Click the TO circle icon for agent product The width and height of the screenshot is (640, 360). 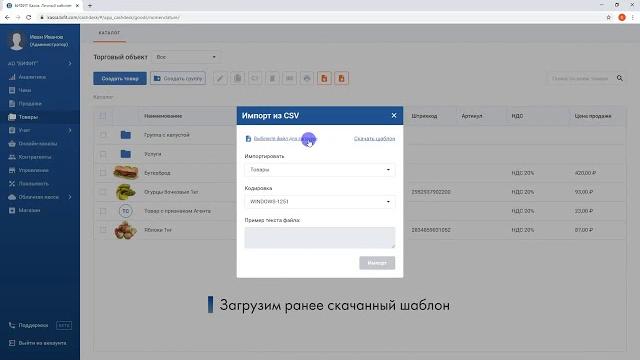click(x=126, y=211)
